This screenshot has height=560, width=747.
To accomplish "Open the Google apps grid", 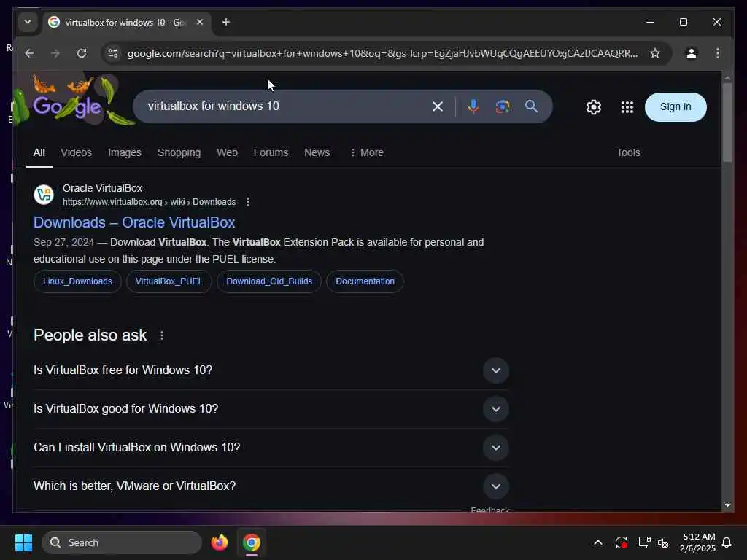I will [x=627, y=107].
